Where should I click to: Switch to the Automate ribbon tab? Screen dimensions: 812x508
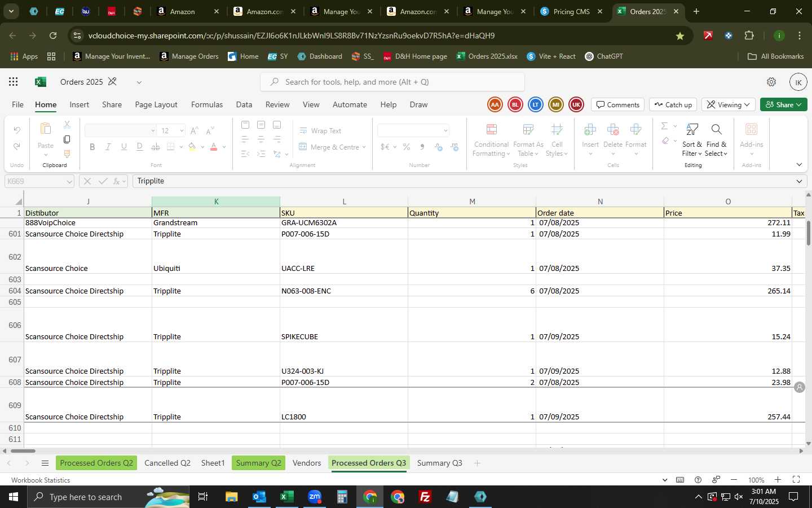point(350,104)
